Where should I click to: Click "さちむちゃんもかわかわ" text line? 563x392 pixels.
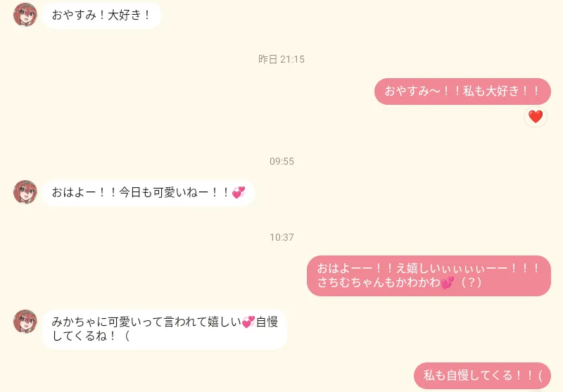(x=379, y=282)
